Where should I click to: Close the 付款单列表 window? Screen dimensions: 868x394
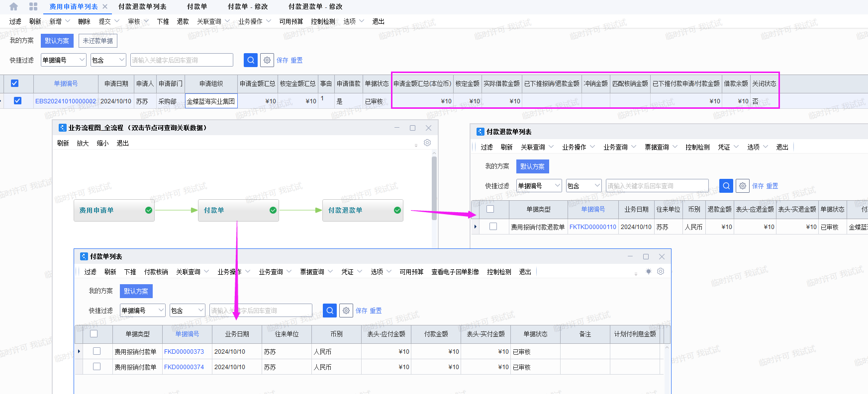coord(662,256)
